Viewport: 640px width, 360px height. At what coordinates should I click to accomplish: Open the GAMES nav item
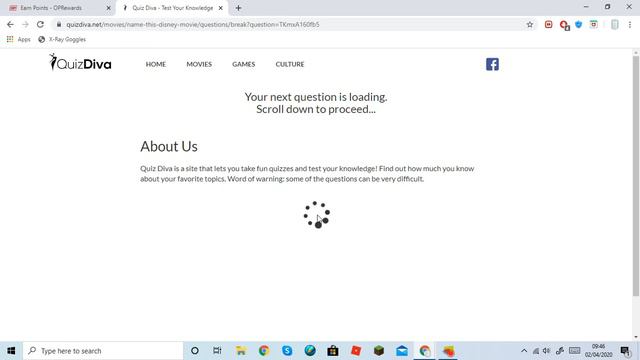[243, 64]
